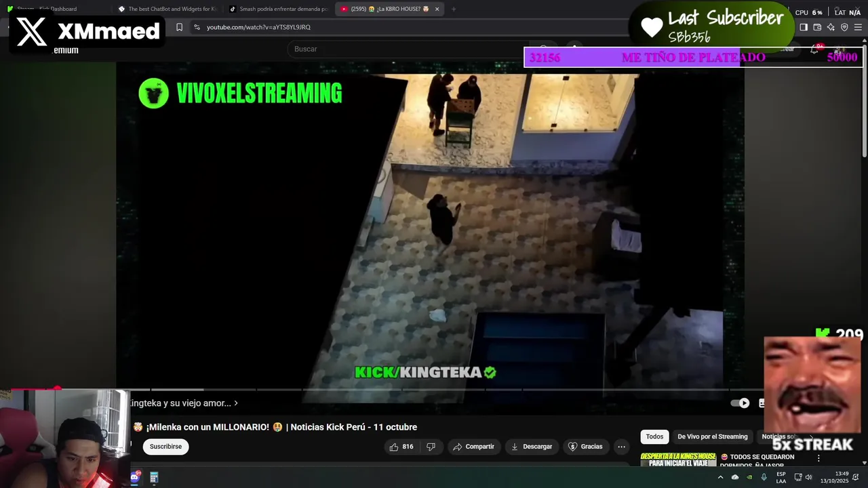Toggle the browser sidebar panel icon

pos(804,27)
